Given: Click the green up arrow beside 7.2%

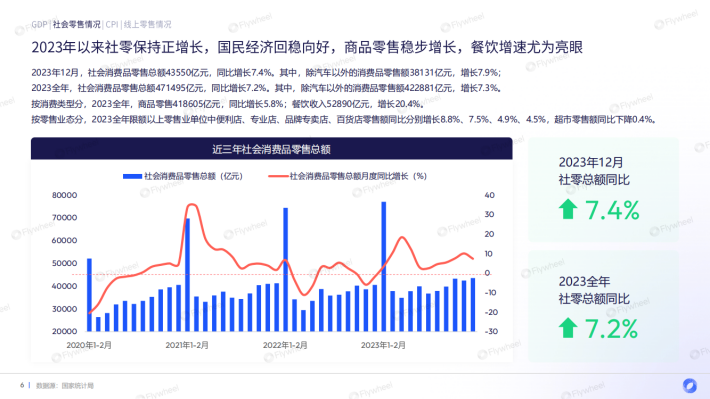Looking at the screenshot, I should [x=568, y=328].
